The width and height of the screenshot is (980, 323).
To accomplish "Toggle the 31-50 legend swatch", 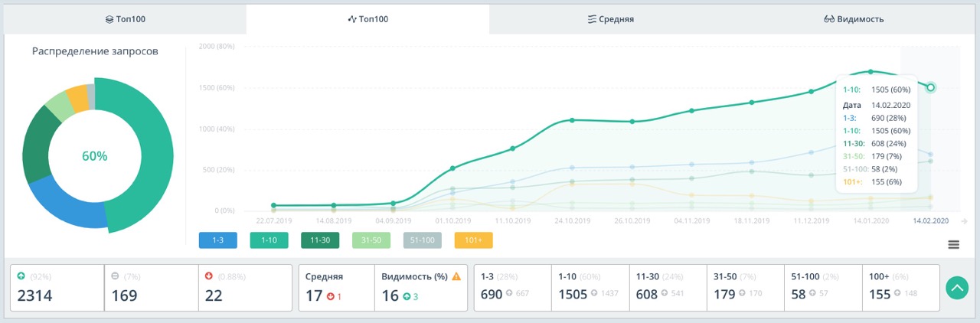I will [x=371, y=240].
